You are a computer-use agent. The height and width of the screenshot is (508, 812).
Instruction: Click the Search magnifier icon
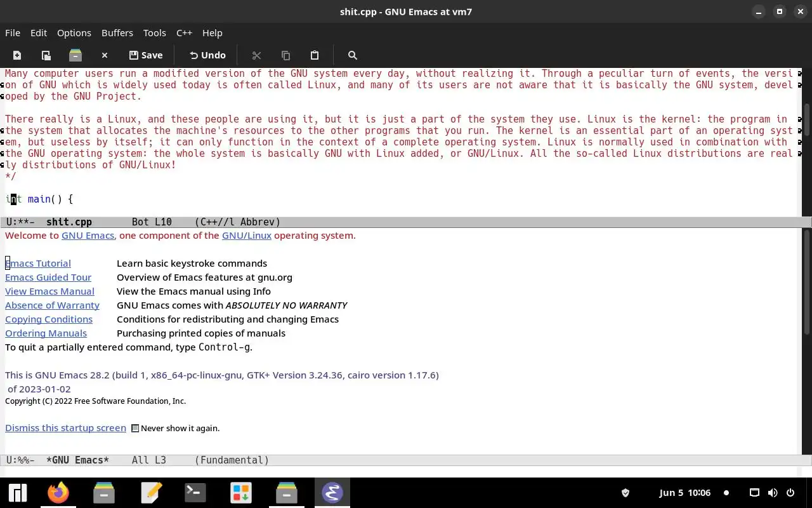pos(353,55)
